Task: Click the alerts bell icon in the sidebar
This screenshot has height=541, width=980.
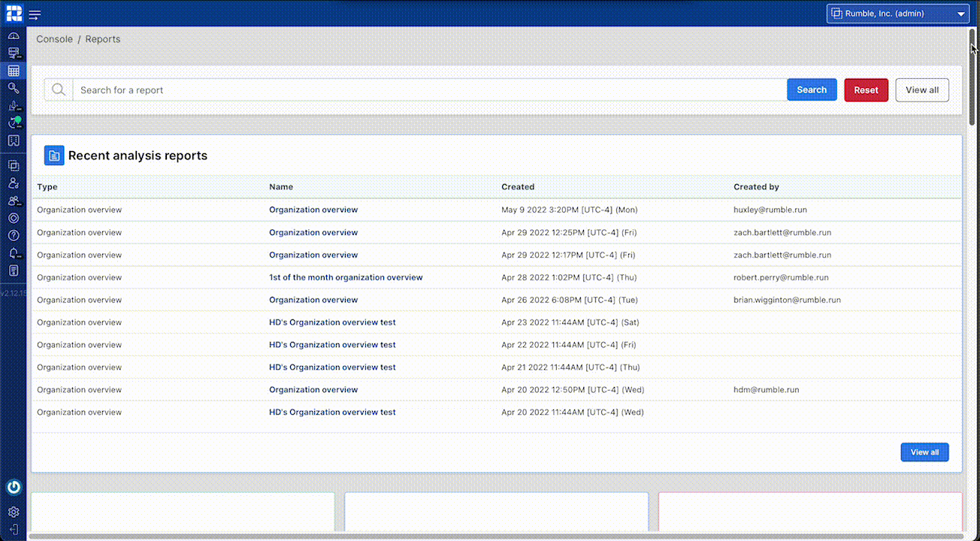Action: (x=14, y=252)
